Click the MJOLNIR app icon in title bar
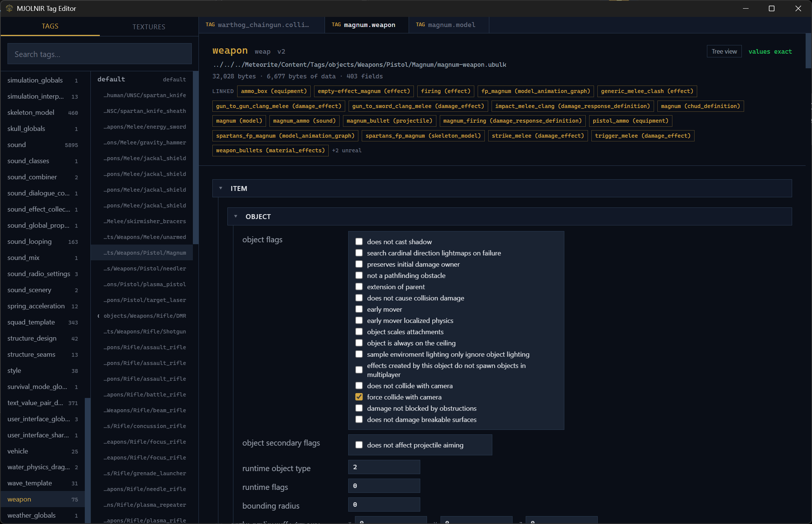Viewport: 812px width, 524px height. 9,8
